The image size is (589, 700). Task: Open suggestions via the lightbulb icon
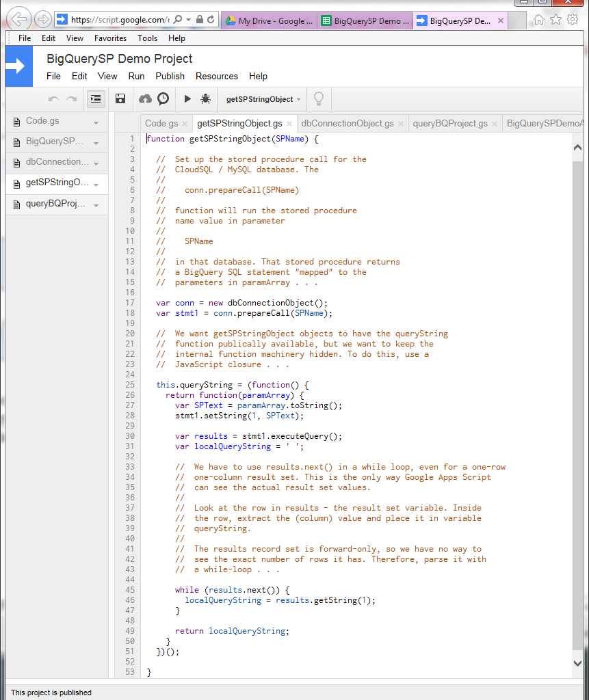coord(317,98)
